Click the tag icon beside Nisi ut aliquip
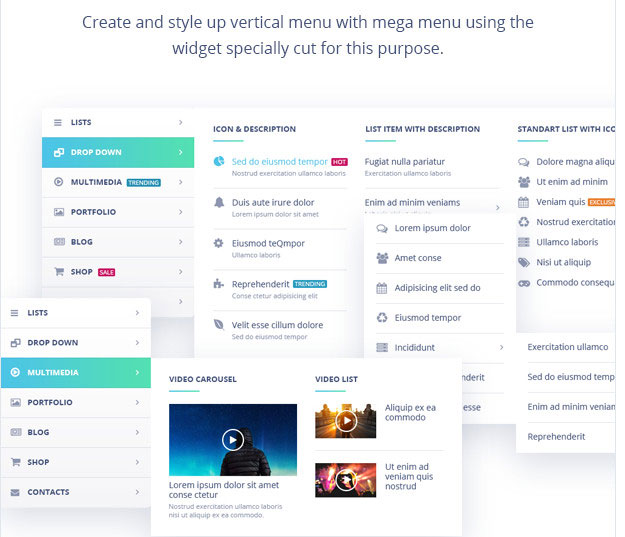625x537 pixels. pos(524,262)
